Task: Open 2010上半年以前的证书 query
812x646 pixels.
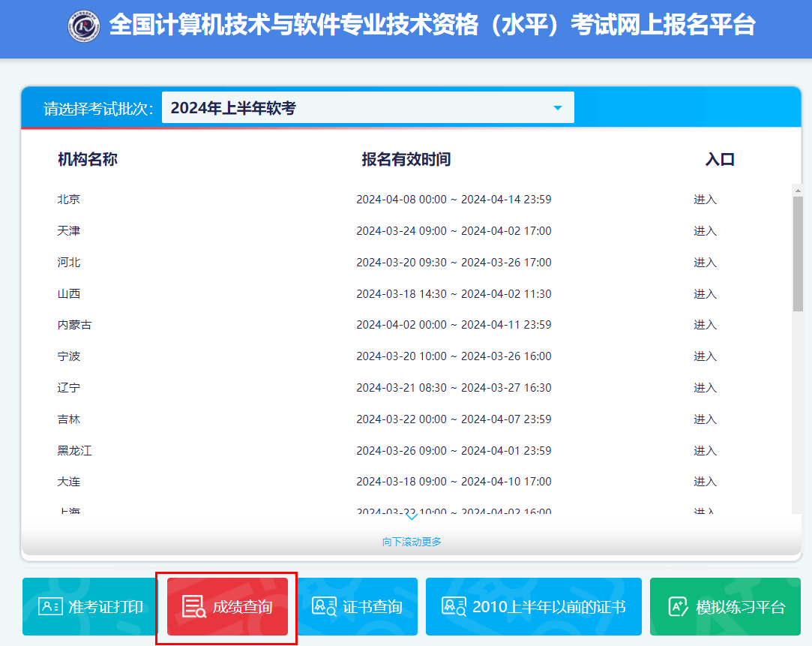Action: tap(533, 606)
